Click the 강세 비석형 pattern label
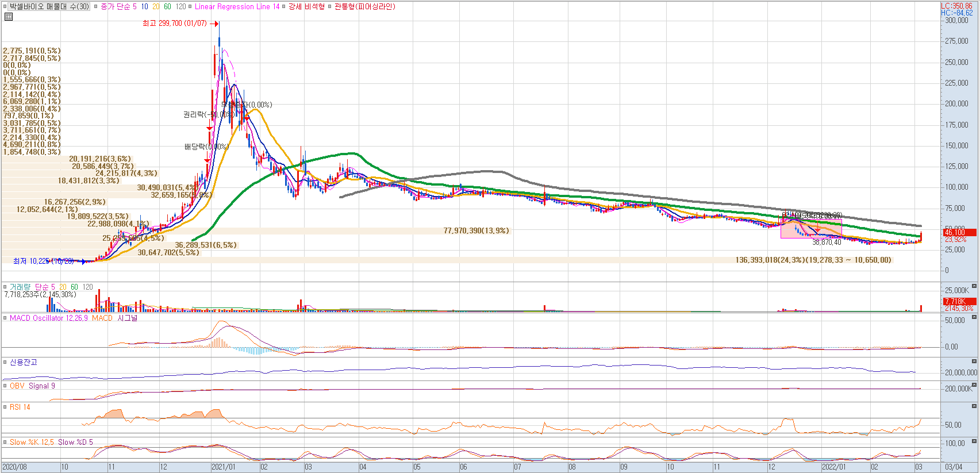This screenshot has height=473, width=980. [x=306, y=7]
